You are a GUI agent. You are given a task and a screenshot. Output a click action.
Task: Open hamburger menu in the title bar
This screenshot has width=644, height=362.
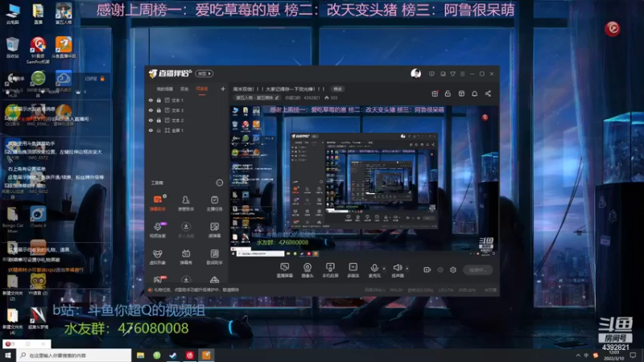462,74
